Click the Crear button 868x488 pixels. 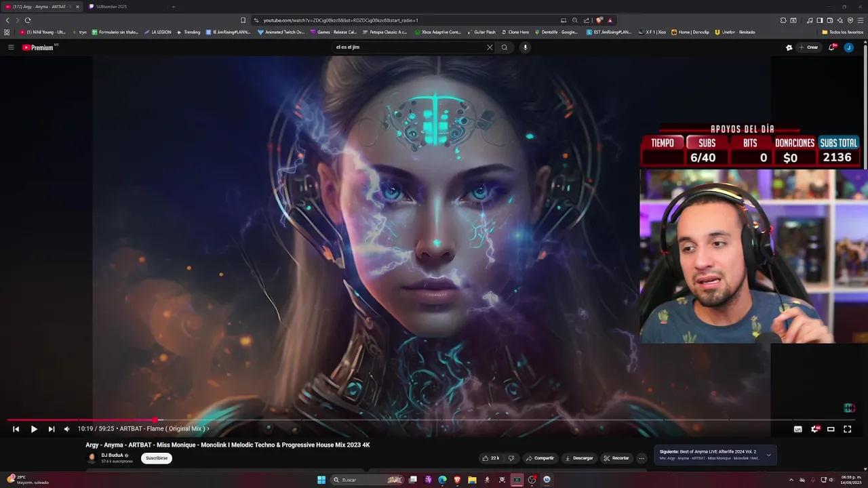(x=809, y=47)
